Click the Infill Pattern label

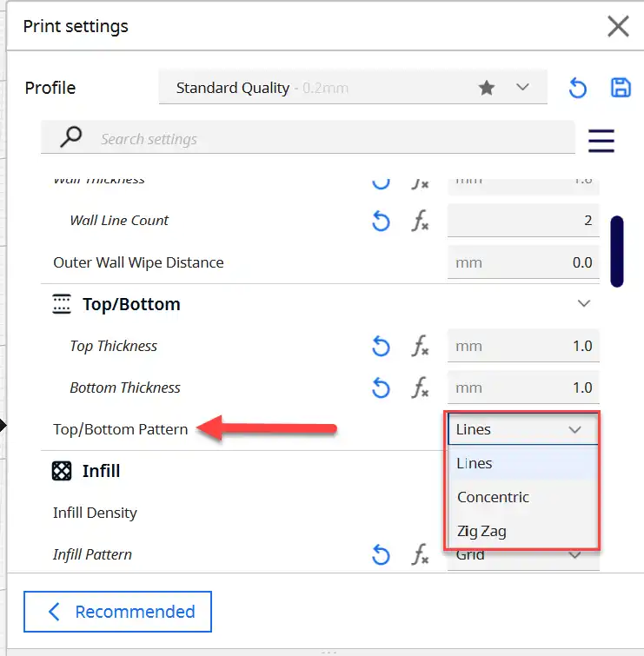92,554
